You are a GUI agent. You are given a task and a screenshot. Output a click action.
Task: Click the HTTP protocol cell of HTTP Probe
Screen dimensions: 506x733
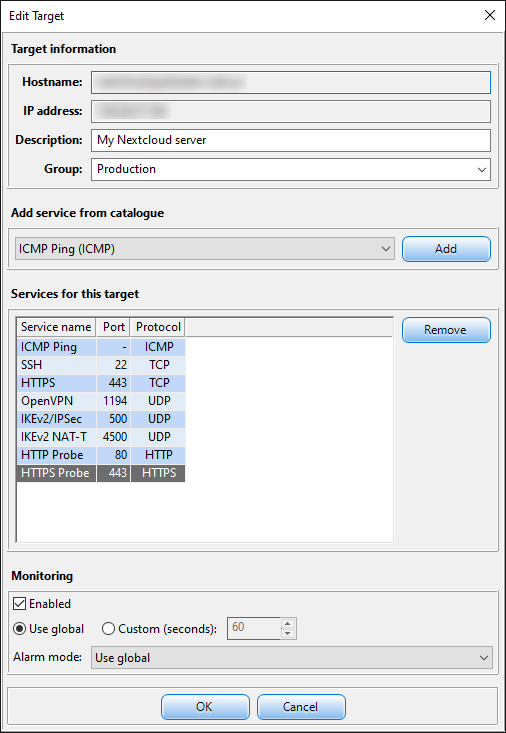(x=158, y=455)
